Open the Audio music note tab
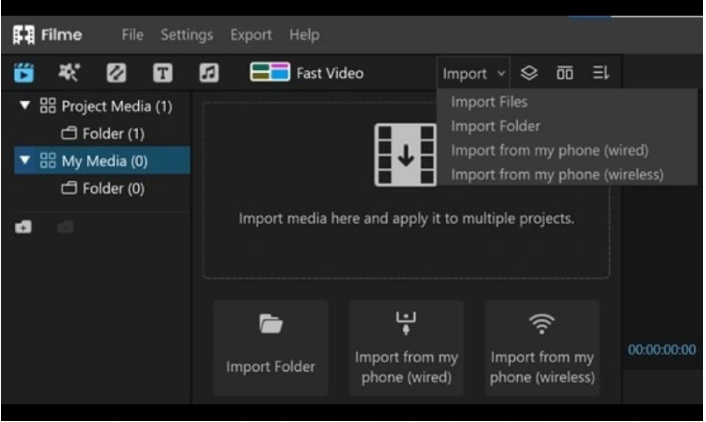This screenshot has width=706, height=422. coord(209,73)
